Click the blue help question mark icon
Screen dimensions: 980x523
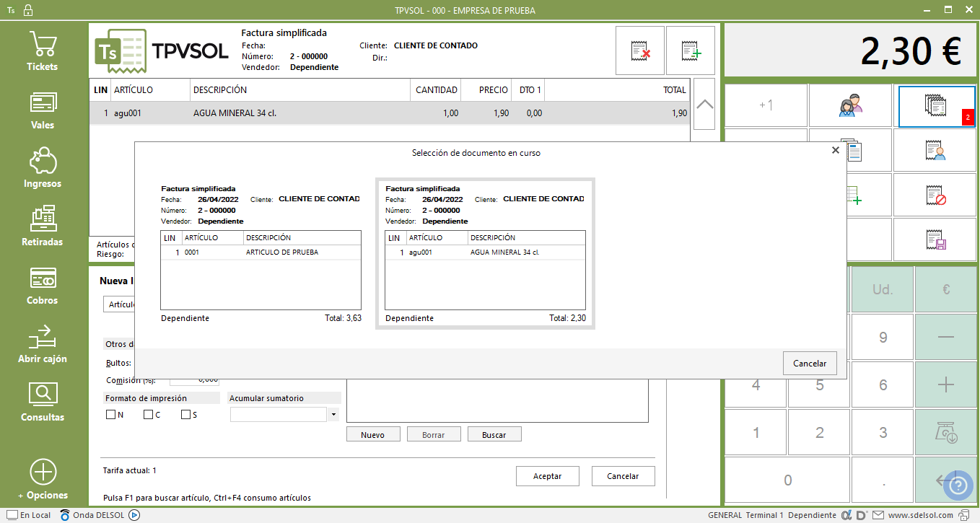(960, 485)
